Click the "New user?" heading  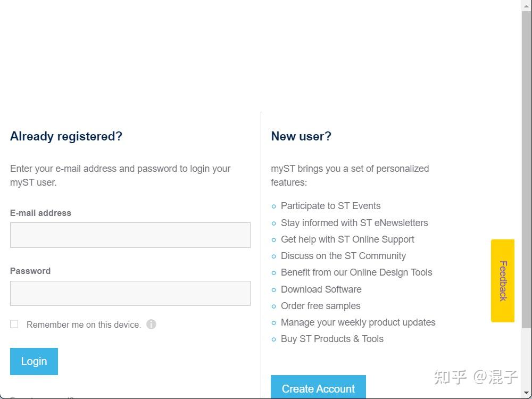[301, 136]
